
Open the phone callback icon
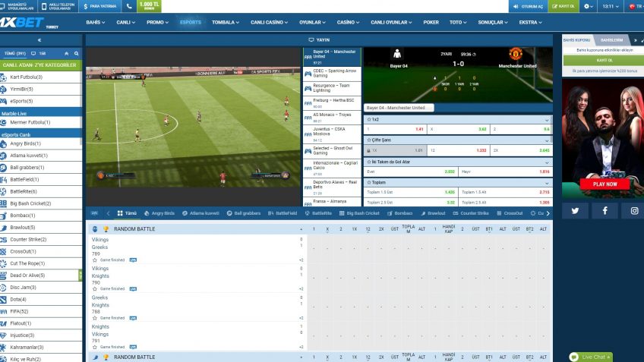click(x=129, y=6)
